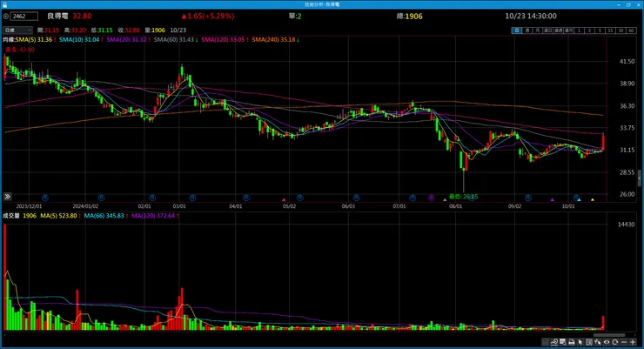Switch to the 3-minute chart

[590, 30]
